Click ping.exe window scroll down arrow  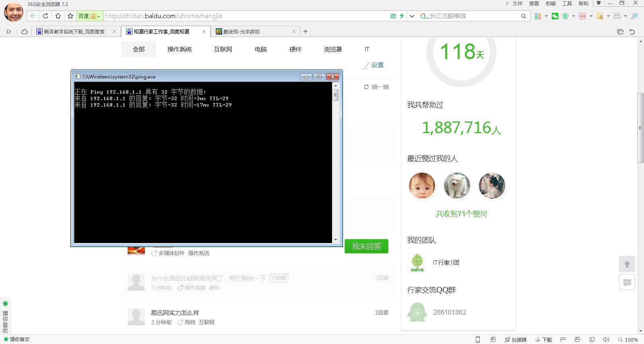(336, 240)
